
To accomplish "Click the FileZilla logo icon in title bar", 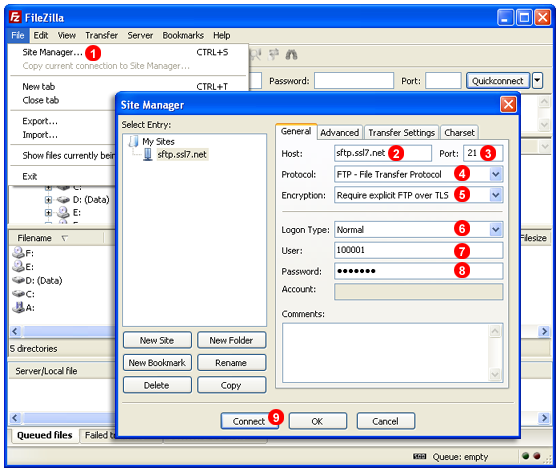I will pyautogui.click(x=15, y=17).
